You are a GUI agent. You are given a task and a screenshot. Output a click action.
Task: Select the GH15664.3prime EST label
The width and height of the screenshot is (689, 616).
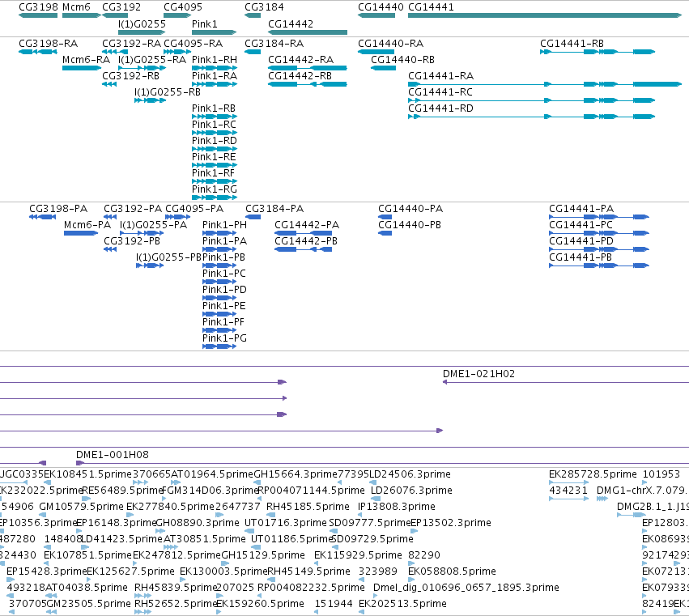(x=296, y=474)
